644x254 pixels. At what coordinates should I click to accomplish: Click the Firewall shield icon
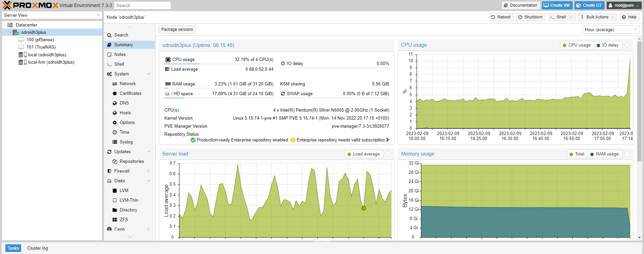(109, 171)
